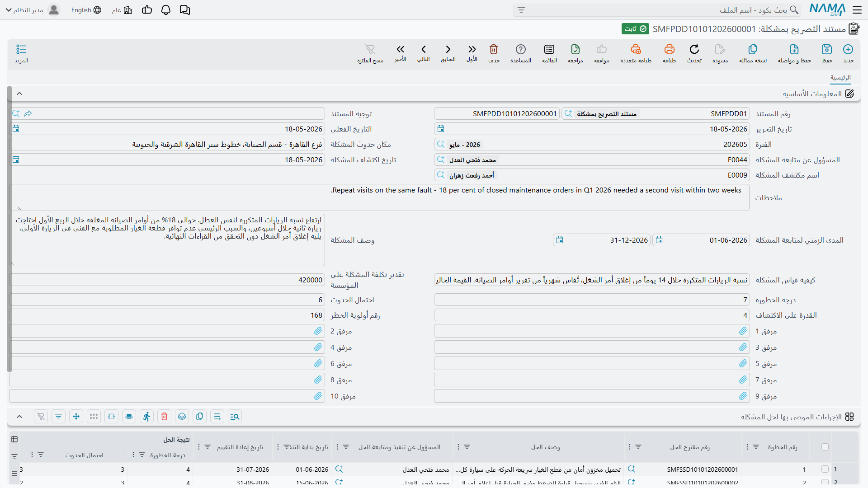Click the مراجعه (Review) icon

[576, 49]
